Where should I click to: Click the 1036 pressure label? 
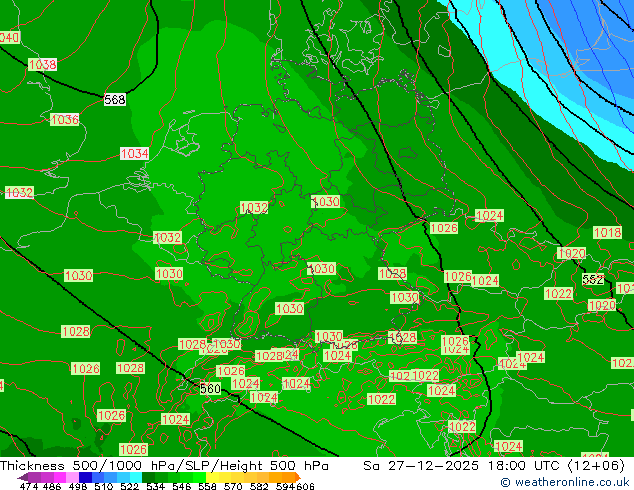coord(64,120)
